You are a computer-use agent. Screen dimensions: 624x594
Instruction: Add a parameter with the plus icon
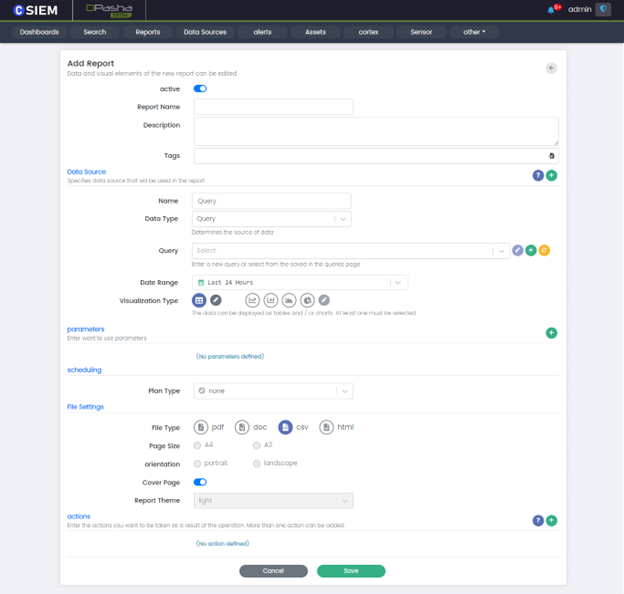tap(551, 333)
